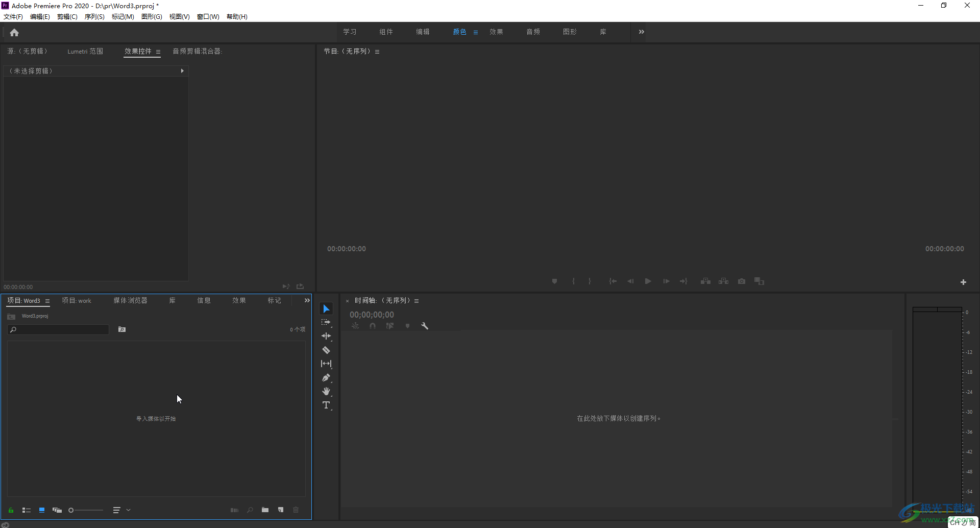The height and width of the screenshot is (528, 980).
Task: Show more workspaces with double chevron
Action: click(642, 32)
